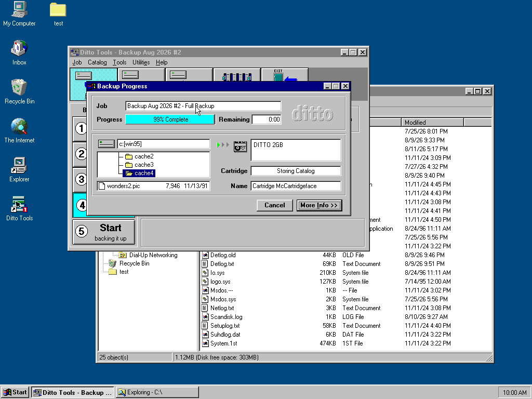Select Dial-Up Networking in Explorer tree
Image resolution: width=532 pixels, height=399 pixels.
(149, 255)
